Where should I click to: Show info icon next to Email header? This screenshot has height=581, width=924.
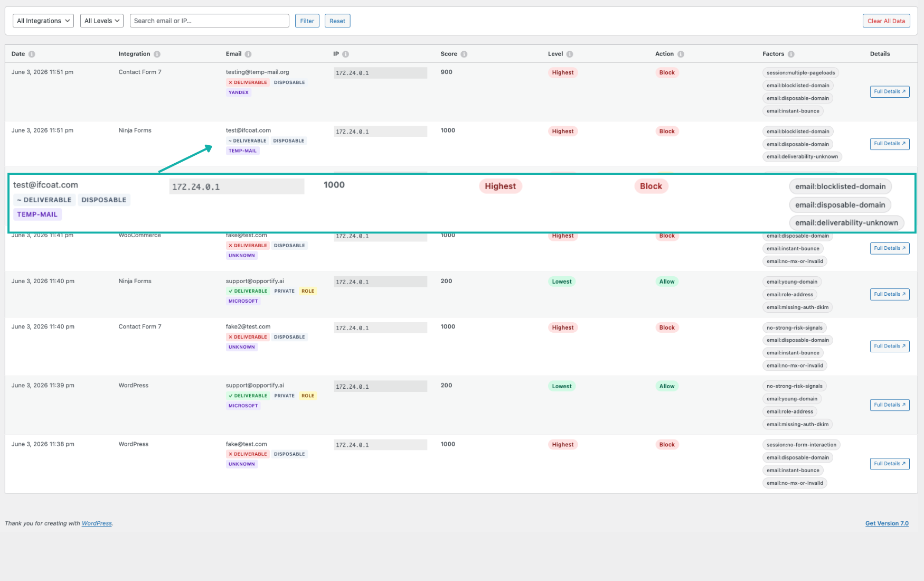pos(248,54)
